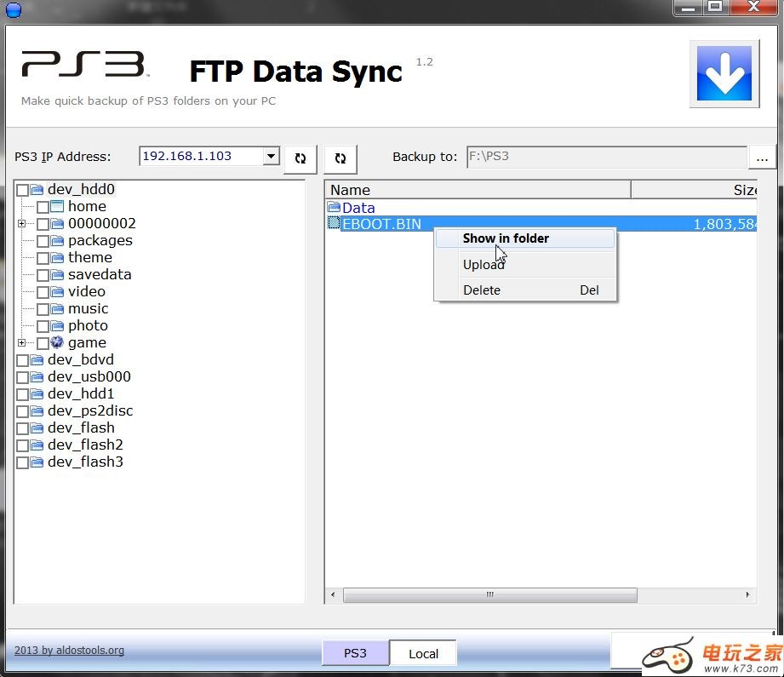Switch to the Local tab
This screenshot has width=784, height=677.
pyautogui.click(x=423, y=654)
